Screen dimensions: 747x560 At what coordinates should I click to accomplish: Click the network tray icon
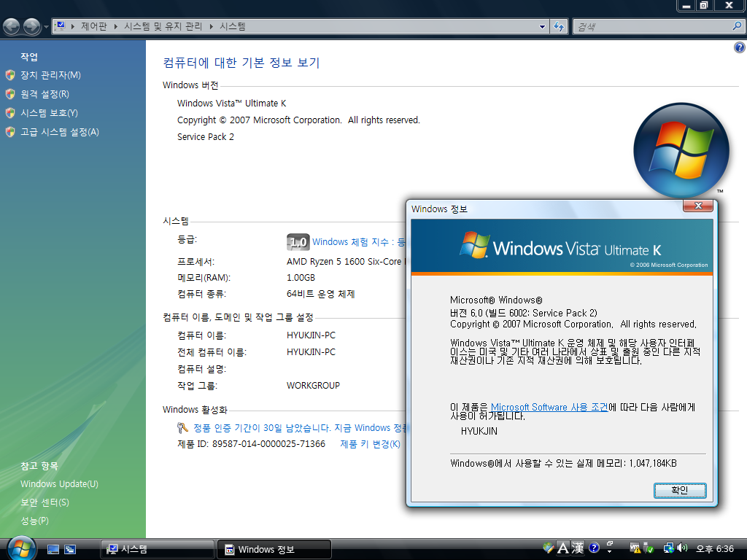click(x=669, y=548)
